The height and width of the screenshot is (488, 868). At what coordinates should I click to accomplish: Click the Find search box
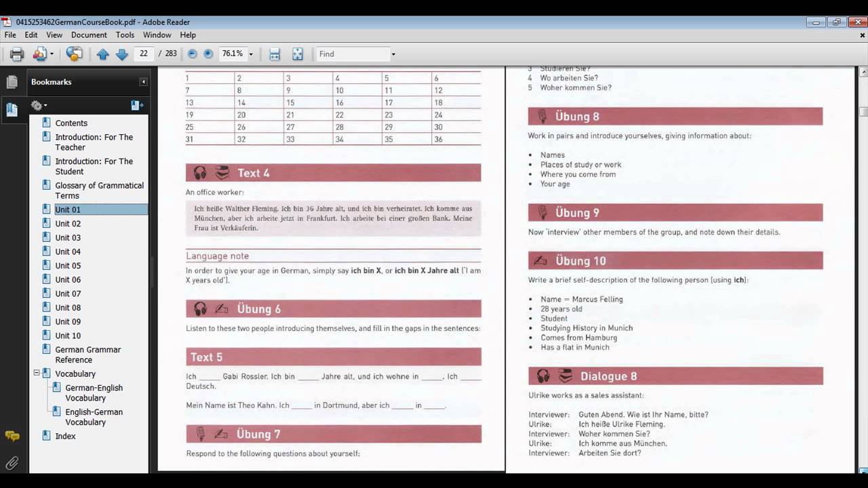click(x=353, y=54)
